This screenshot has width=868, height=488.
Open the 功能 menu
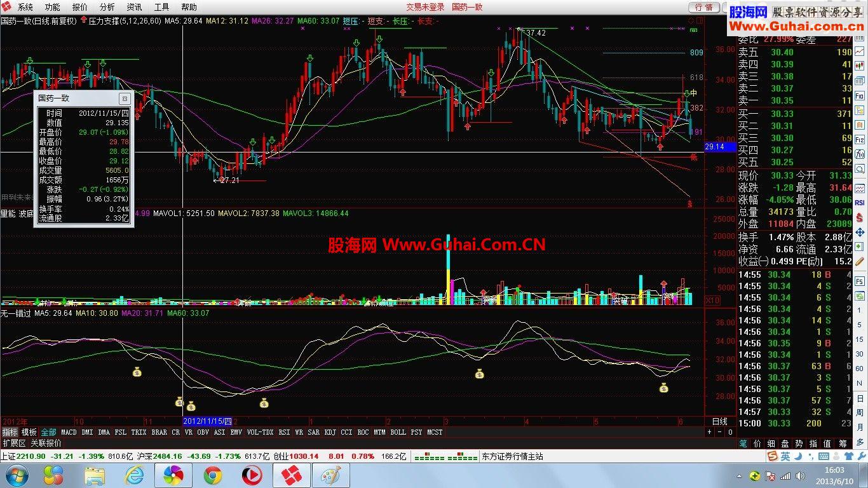(52, 7)
